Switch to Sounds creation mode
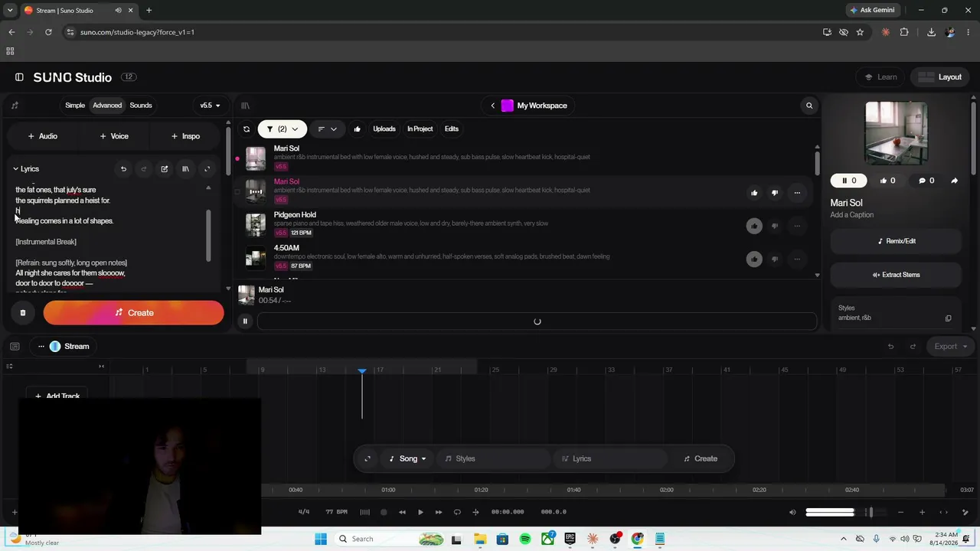This screenshot has height=551, width=980. tap(141, 106)
